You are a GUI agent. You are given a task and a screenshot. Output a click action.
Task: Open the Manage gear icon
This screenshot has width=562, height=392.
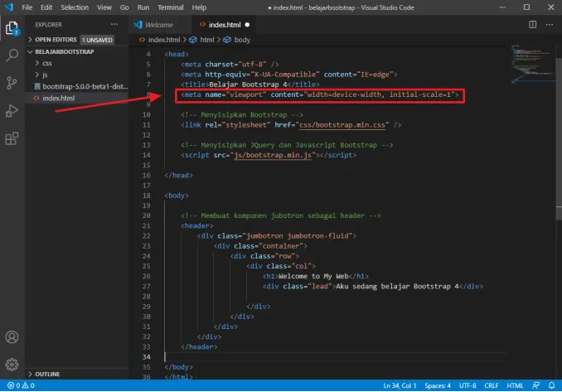12,365
